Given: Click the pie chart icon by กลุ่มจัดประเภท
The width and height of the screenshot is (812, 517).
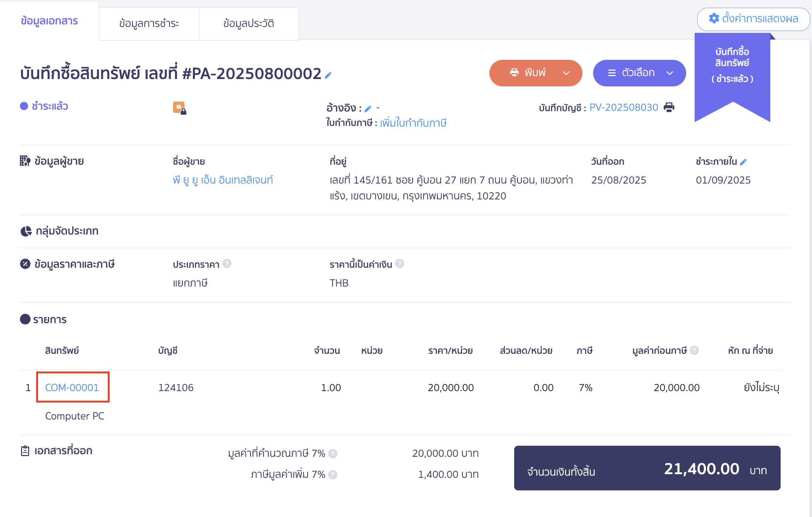Looking at the screenshot, I should pyautogui.click(x=26, y=231).
